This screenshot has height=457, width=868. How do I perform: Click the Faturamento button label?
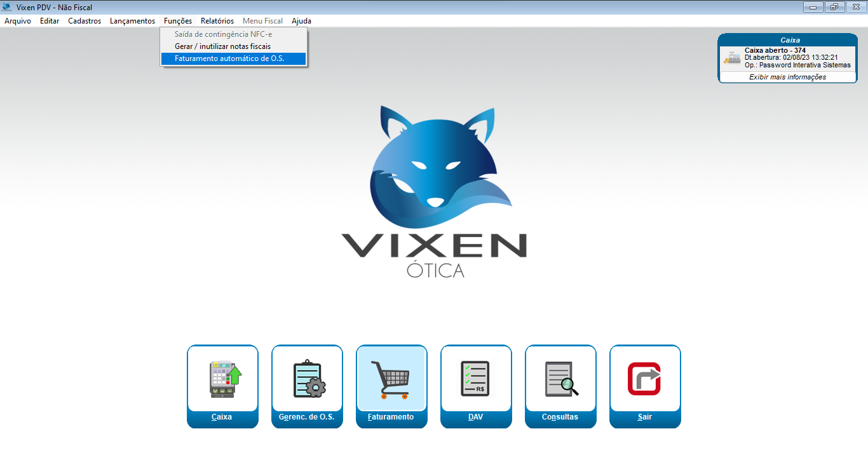391,417
